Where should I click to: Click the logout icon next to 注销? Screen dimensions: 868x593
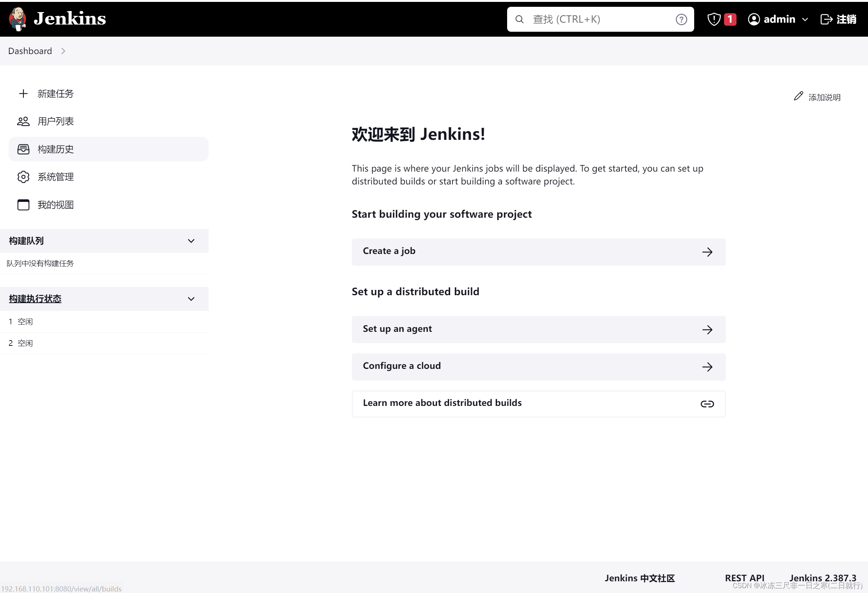pyautogui.click(x=826, y=19)
